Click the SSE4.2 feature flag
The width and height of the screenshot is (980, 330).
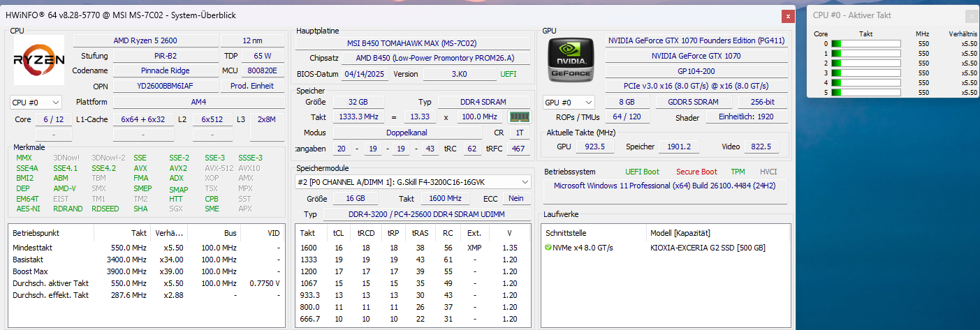tap(104, 168)
